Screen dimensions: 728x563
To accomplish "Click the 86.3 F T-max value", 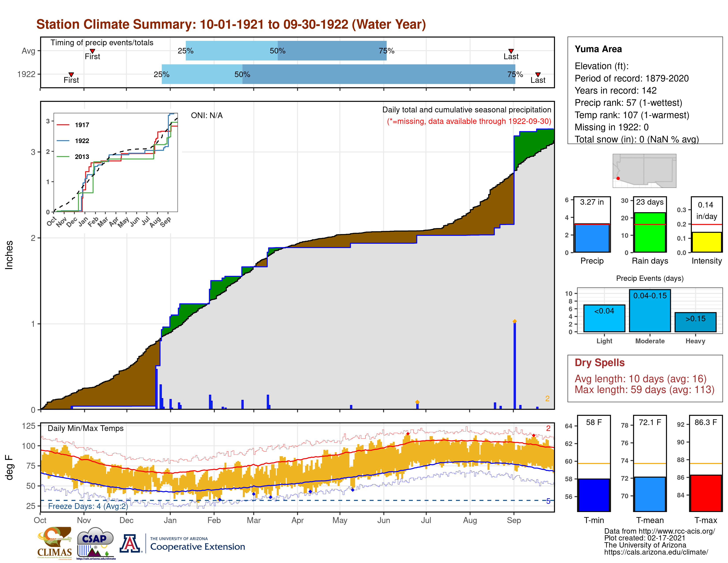I will pyautogui.click(x=706, y=422).
